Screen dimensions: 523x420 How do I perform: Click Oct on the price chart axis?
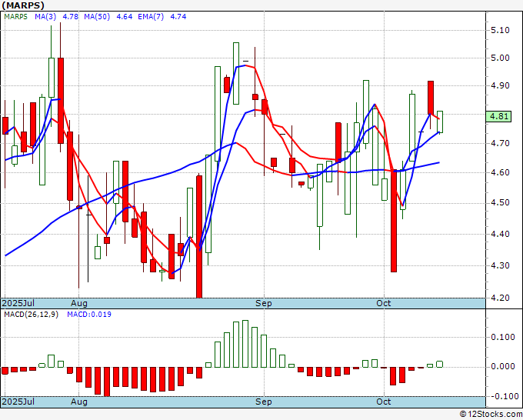[384, 303]
